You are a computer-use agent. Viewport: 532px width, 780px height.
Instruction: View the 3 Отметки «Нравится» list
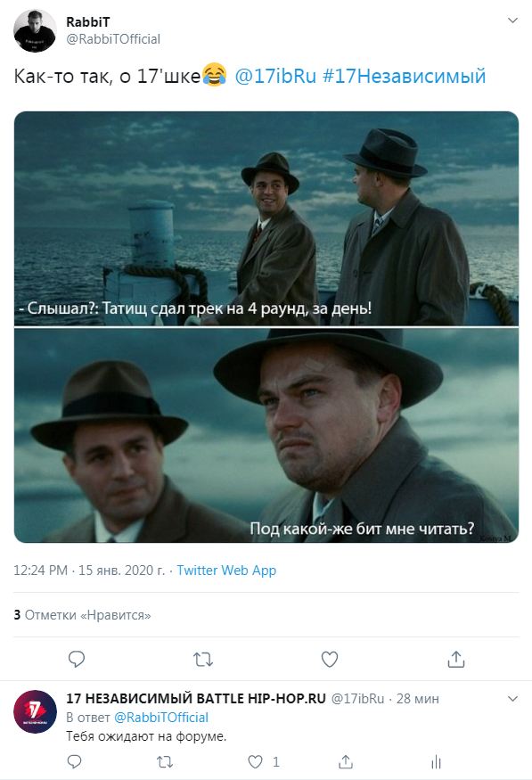coord(82,615)
